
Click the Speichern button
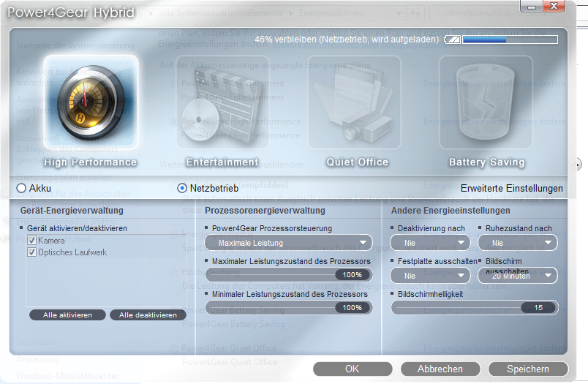[528, 369]
